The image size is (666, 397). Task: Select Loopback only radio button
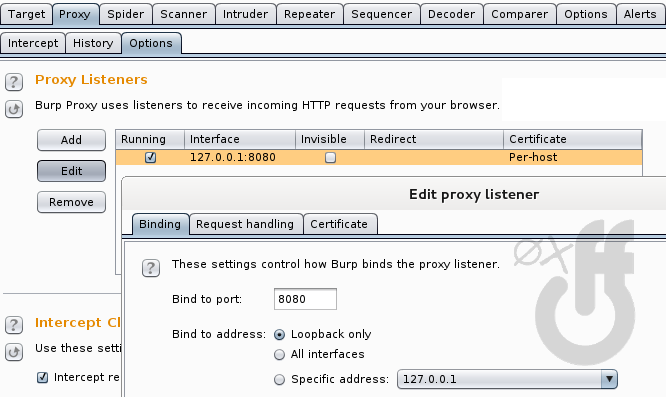(x=279, y=335)
